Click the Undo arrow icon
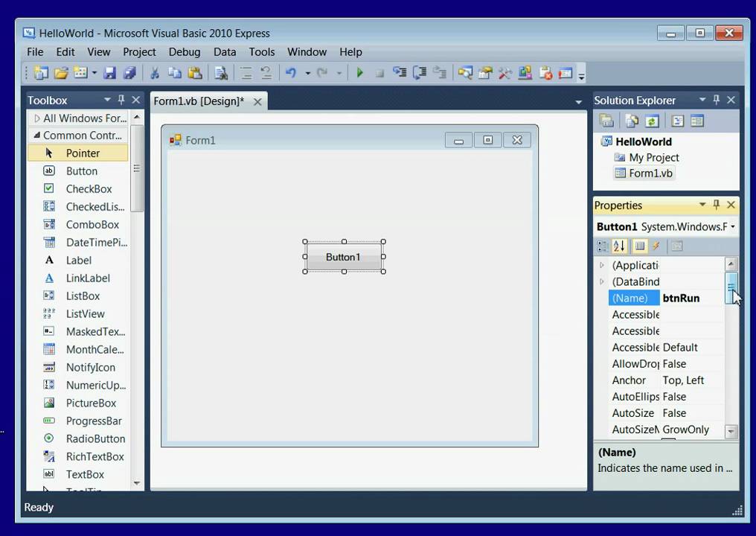 pyautogui.click(x=291, y=73)
